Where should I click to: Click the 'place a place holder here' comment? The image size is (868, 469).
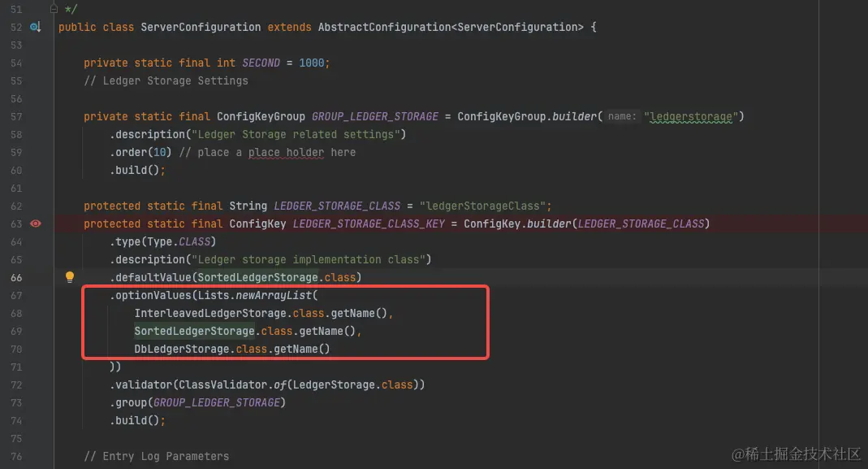point(267,152)
